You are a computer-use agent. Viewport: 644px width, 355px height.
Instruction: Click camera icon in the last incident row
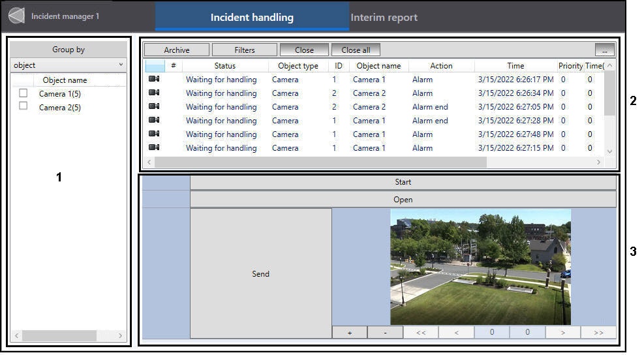click(154, 147)
